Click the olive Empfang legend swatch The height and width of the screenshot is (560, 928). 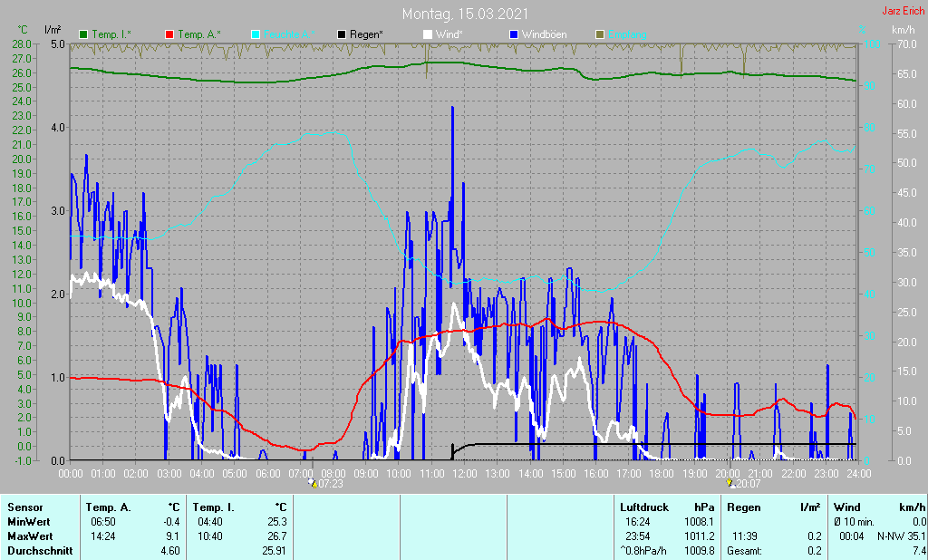pyautogui.click(x=599, y=35)
